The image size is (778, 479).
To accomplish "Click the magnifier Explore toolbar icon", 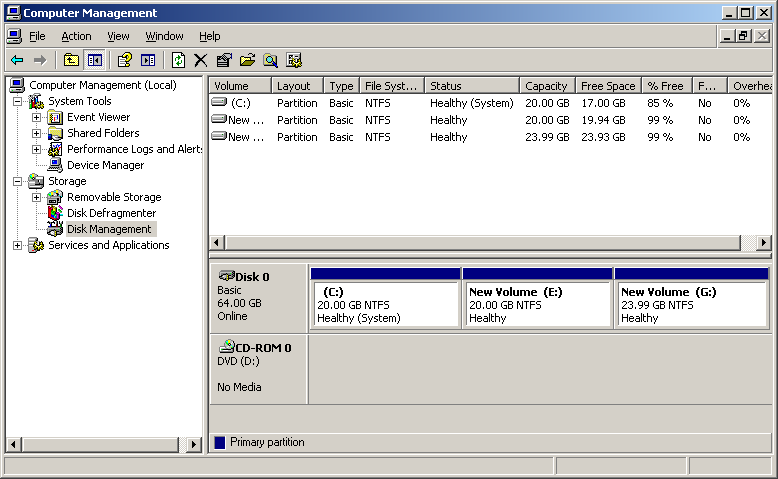I will pyautogui.click(x=270, y=61).
